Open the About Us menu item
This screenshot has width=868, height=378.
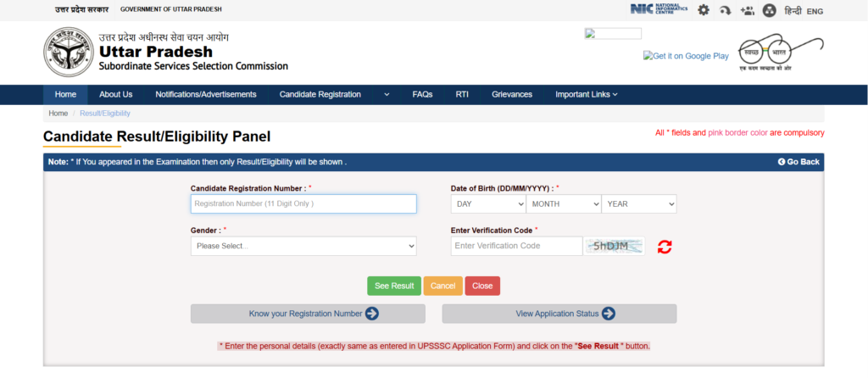pyautogui.click(x=115, y=95)
